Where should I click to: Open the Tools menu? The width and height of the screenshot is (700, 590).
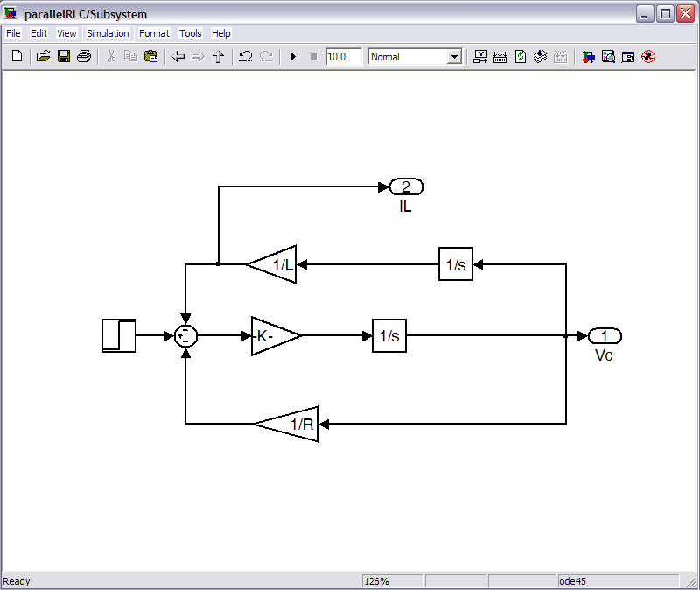tap(190, 33)
